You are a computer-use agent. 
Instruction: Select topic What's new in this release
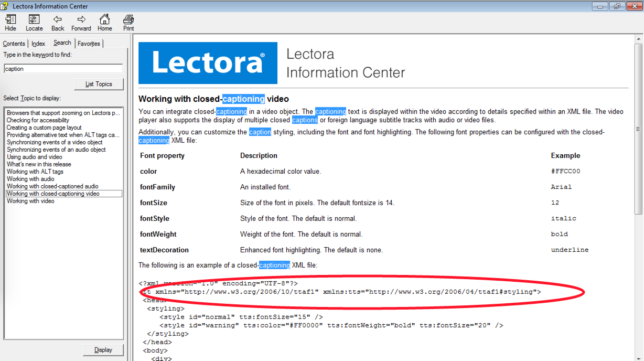(39, 164)
